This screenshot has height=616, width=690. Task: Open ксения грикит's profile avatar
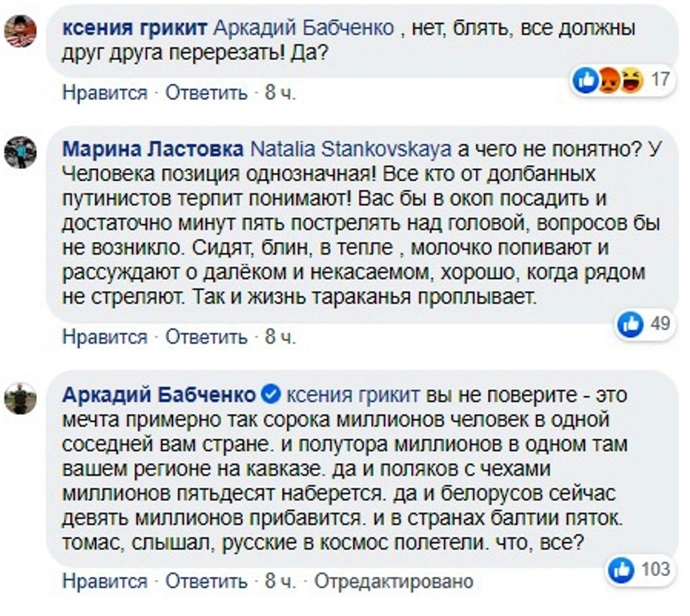coord(20,30)
